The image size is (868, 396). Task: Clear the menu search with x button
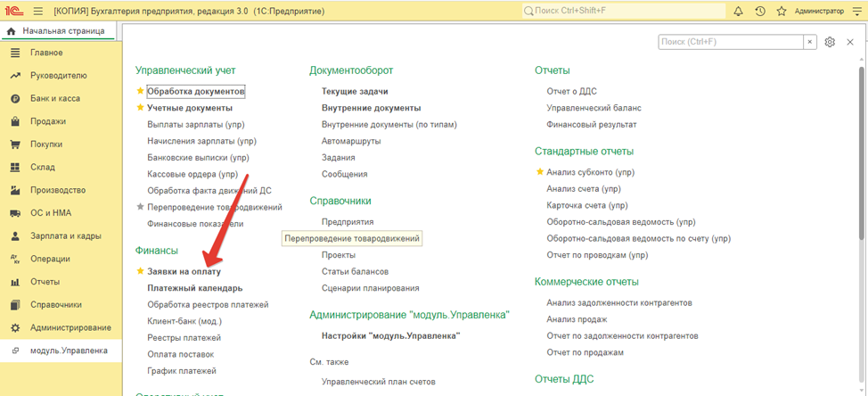click(810, 42)
